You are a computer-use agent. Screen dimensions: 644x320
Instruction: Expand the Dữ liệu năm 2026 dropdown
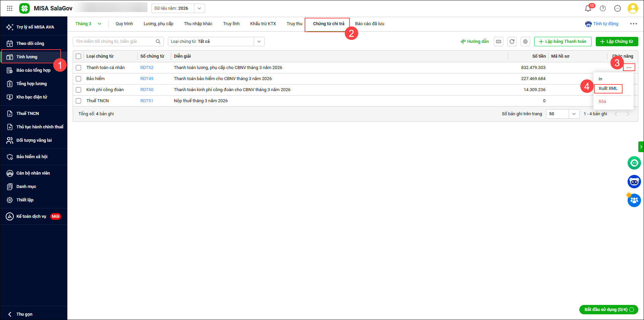click(x=199, y=8)
